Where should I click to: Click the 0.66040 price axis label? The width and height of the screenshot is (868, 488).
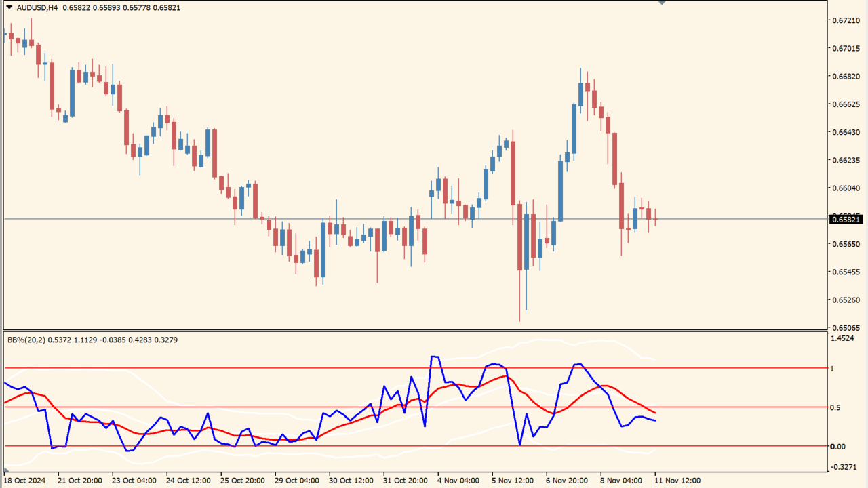(x=845, y=188)
